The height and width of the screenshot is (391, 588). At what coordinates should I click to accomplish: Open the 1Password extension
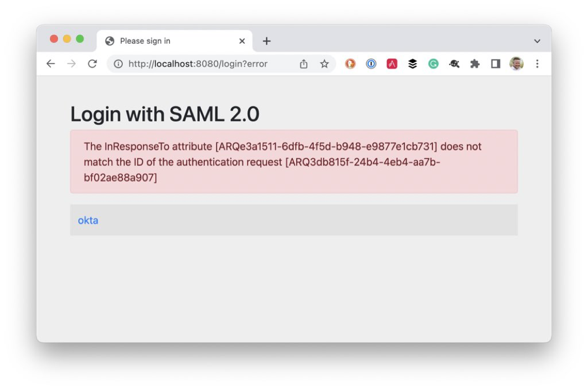coord(370,63)
